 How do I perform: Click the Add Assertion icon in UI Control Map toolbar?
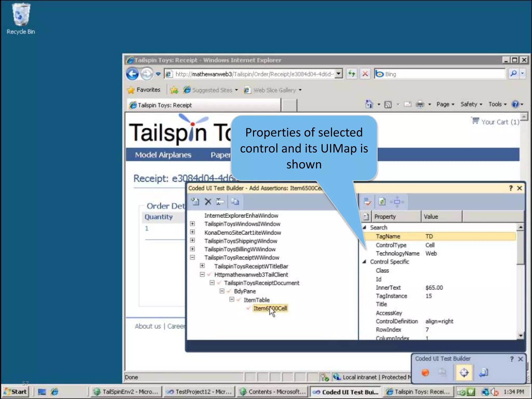[x=195, y=202]
